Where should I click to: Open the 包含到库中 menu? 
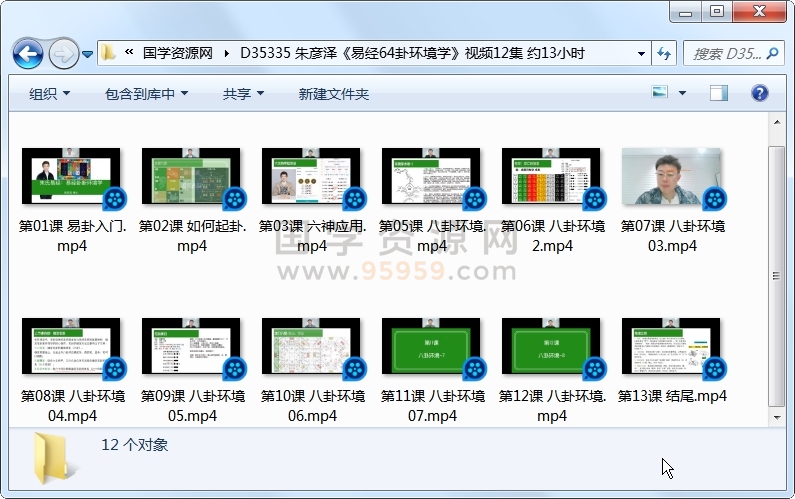point(147,94)
